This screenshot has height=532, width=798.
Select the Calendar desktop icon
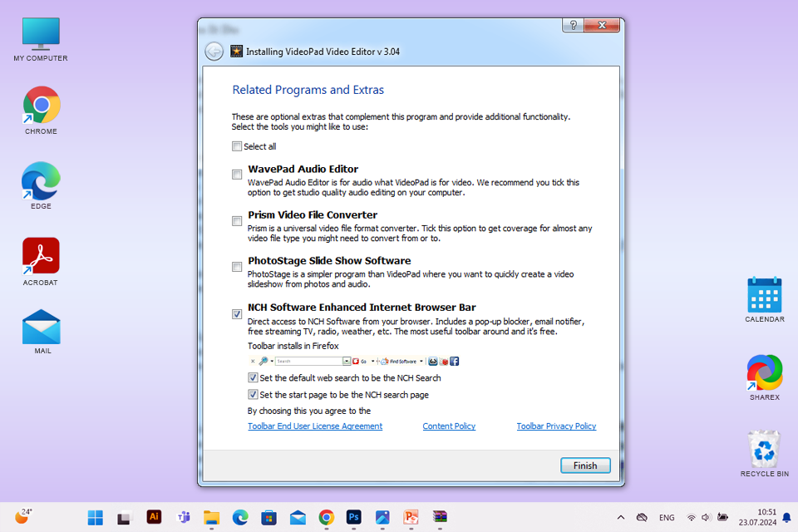pyautogui.click(x=765, y=300)
